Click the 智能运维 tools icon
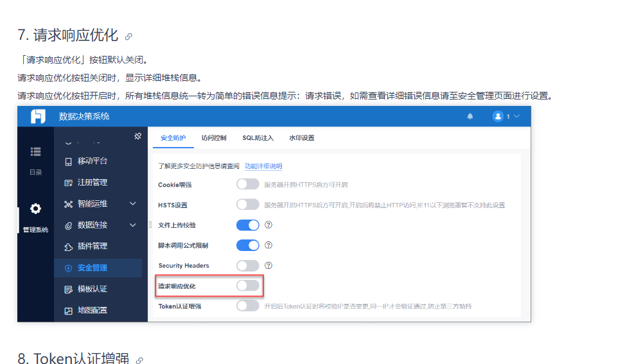643x364 pixels. [x=69, y=204]
